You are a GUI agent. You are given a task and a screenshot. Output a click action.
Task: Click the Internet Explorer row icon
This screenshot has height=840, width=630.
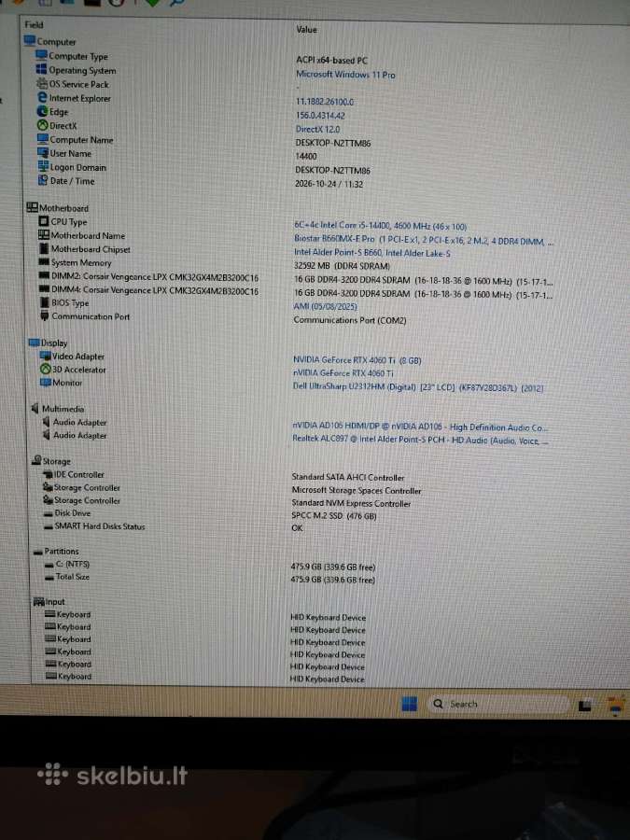pyautogui.click(x=42, y=97)
